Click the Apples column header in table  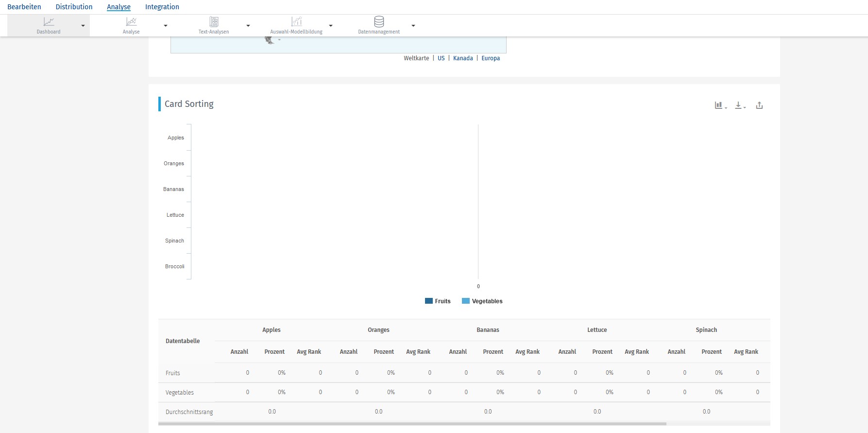272,330
